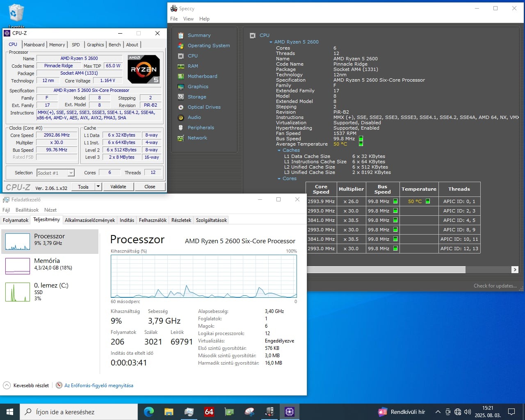Click the CPU chip icon in Speccy header
525x420 pixels.
253,36
